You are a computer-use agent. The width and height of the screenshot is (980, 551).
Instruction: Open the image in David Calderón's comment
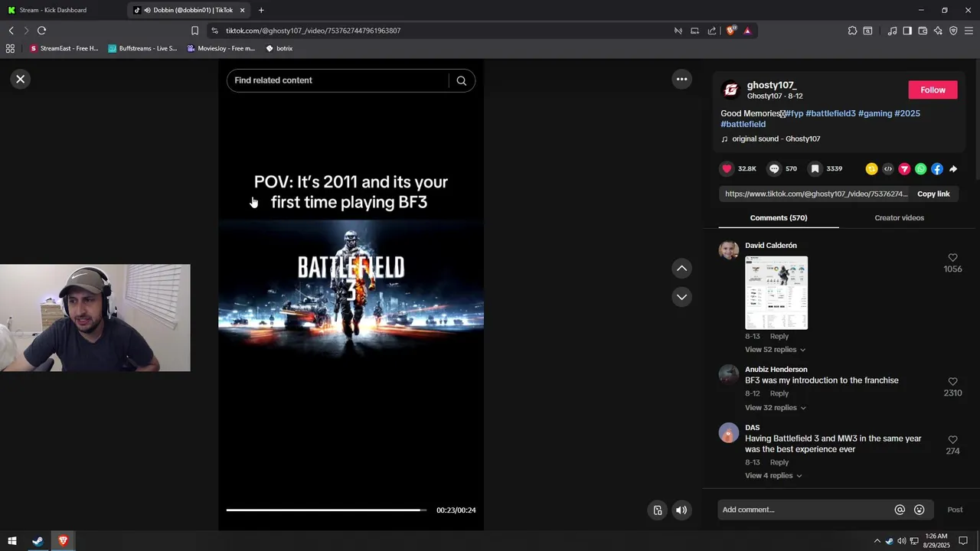[x=776, y=293]
